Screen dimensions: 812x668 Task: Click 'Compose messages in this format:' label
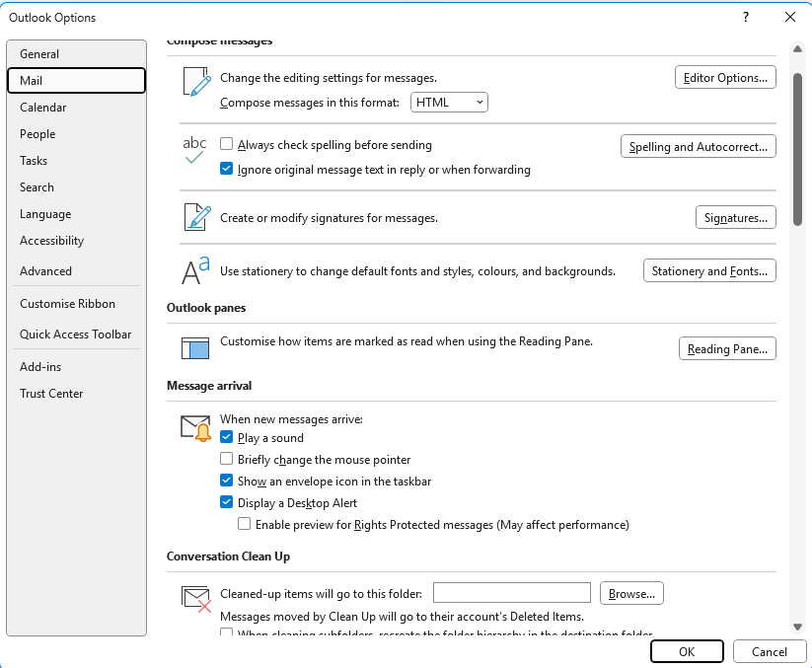(x=310, y=103)
